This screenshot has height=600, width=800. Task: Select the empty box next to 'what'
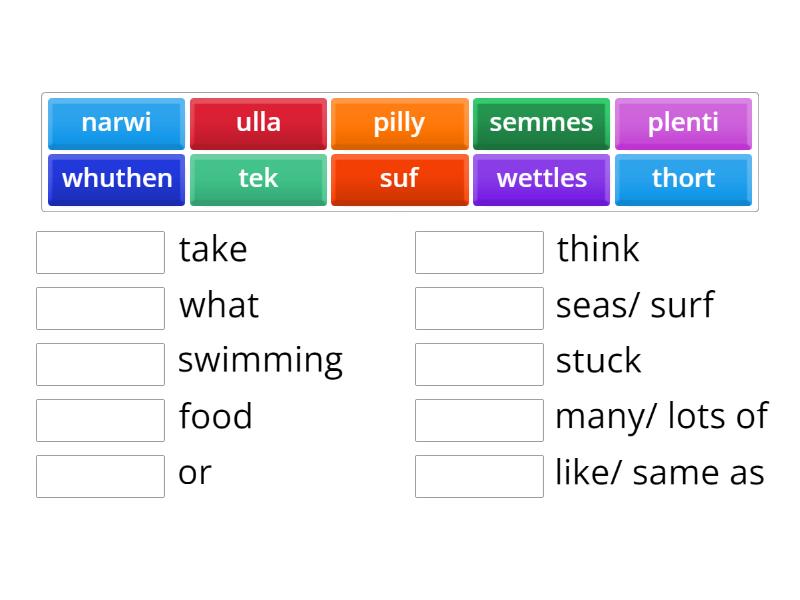point(100,308)
